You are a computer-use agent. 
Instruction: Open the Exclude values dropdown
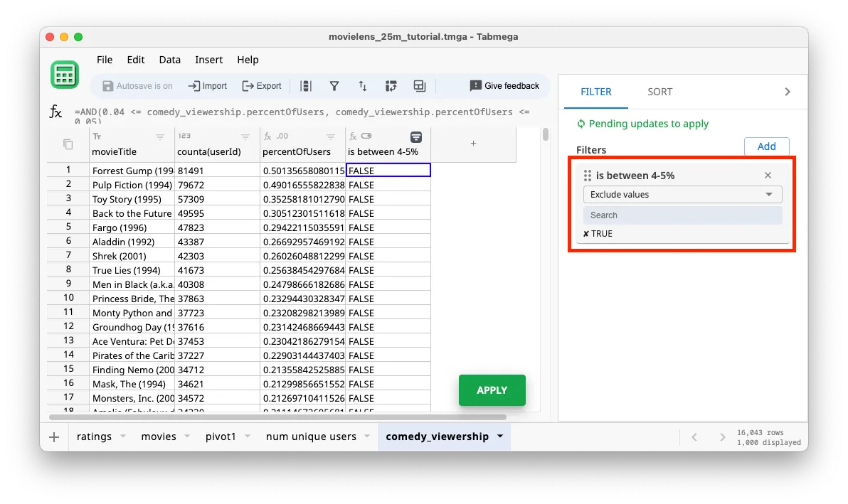tap(682, 194)
